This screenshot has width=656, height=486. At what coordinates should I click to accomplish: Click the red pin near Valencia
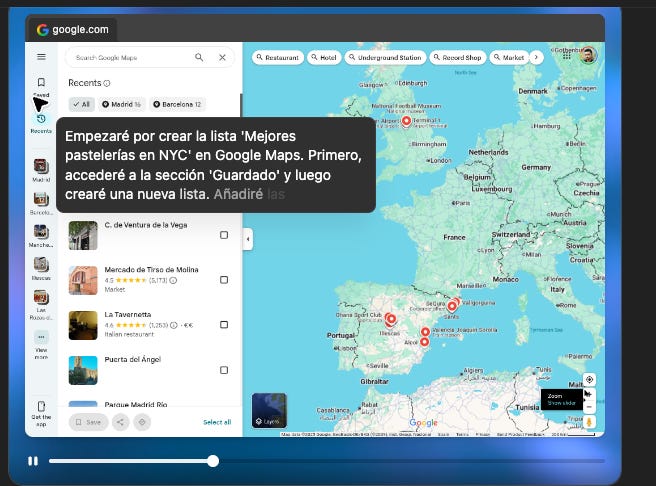coord(425,332)
